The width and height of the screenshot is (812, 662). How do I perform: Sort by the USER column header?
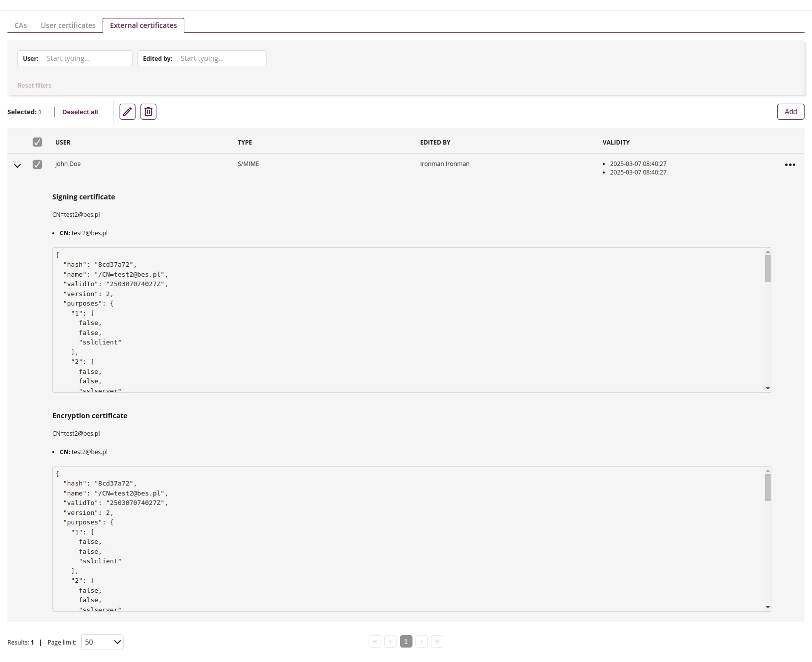click(63, 143)
